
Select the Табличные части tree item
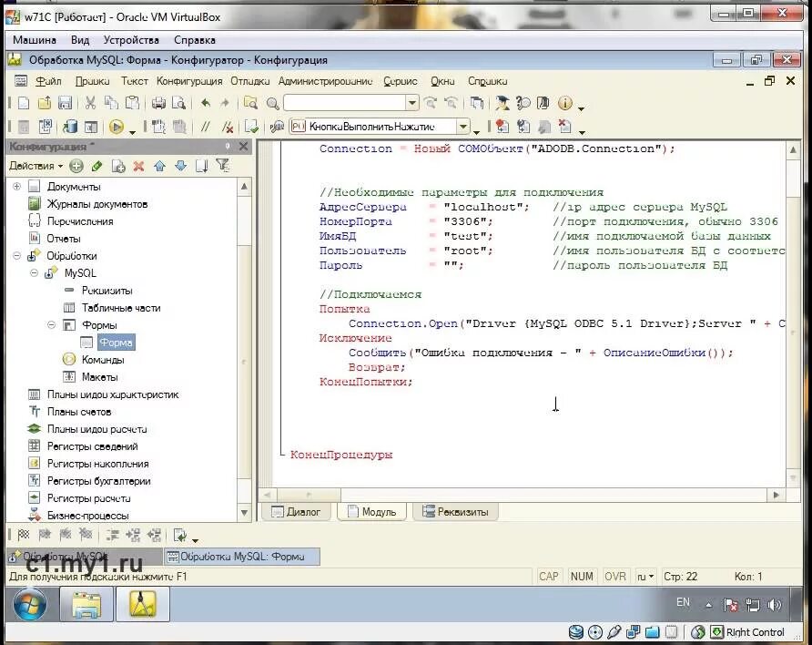121,308
